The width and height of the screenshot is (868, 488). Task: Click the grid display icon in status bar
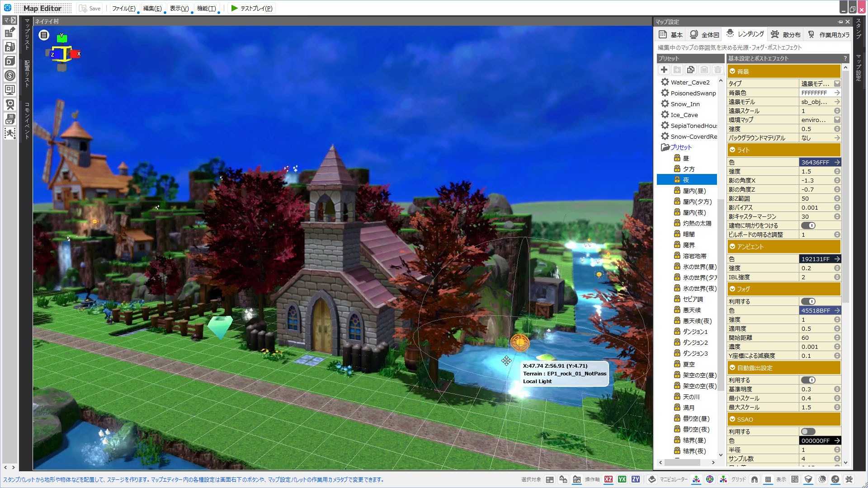[x=768, y=479]
